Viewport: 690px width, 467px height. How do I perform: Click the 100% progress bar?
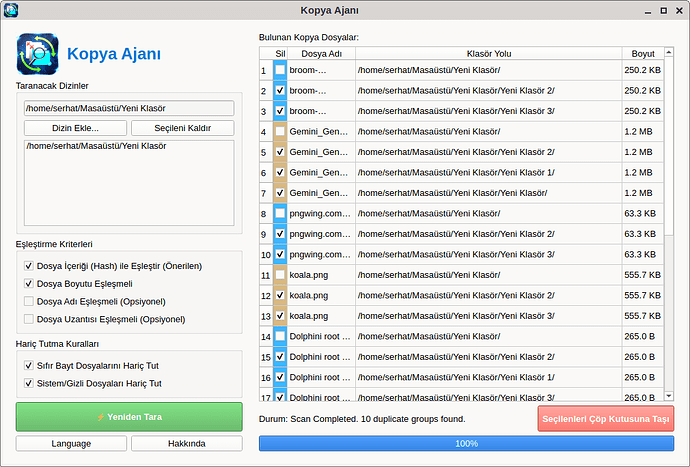(x=466, y=443)
